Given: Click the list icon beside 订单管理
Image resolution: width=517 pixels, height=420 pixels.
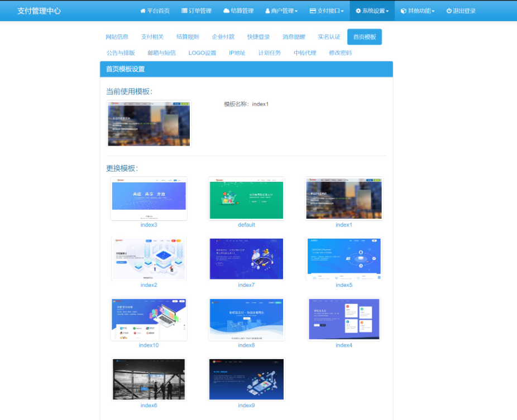Looking at the screenshot, I should 184,11.
